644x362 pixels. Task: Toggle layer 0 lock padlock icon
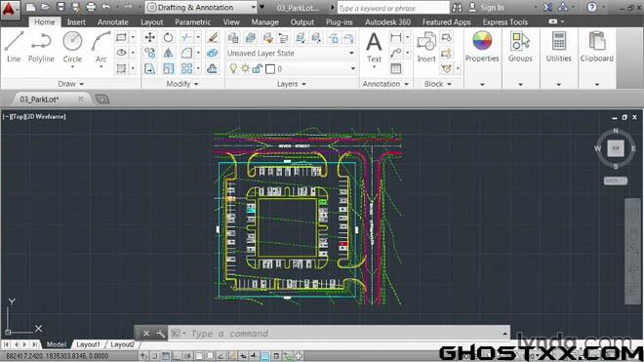coord(257,68)
